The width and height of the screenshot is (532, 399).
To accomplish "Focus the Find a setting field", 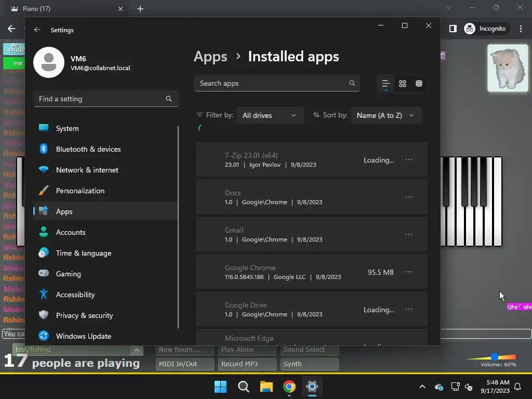I will click(x=106, y=99).
